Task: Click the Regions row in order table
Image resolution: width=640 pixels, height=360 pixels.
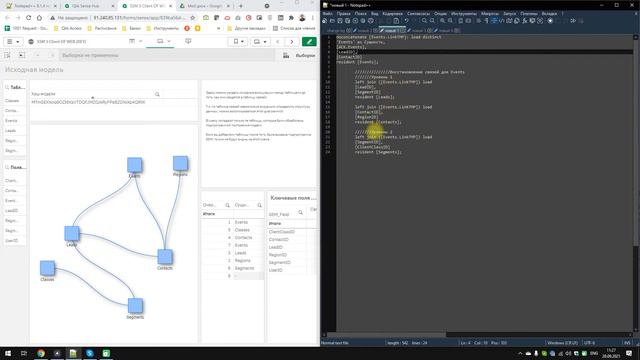Action: click(233, 260)
